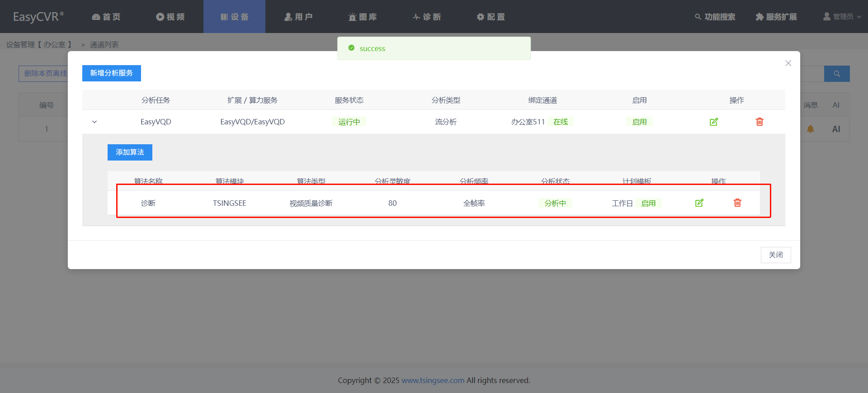Click the sensitivity value 80

(392, 203)
